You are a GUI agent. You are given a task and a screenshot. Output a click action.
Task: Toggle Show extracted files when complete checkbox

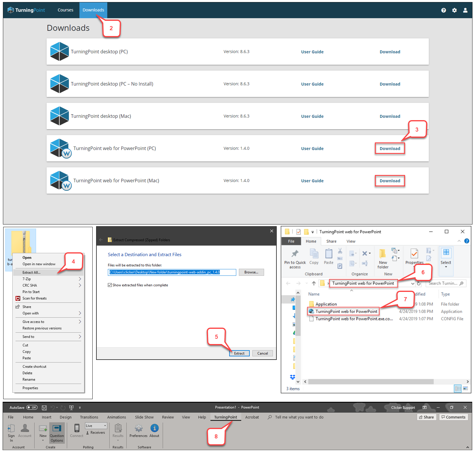click(x=110, y=285)
